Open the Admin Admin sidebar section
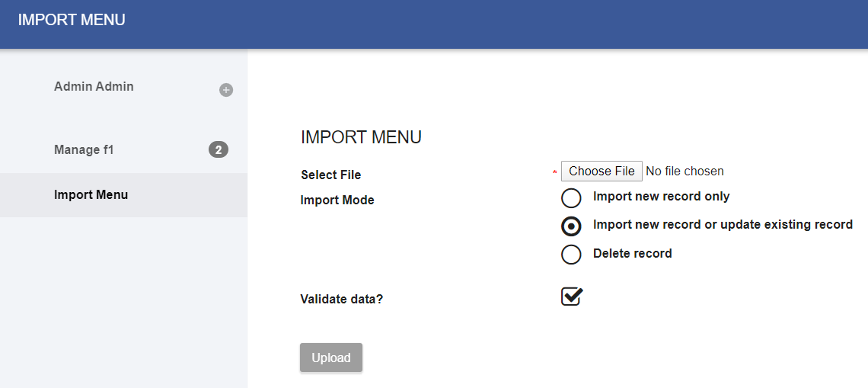 [94, 87]
